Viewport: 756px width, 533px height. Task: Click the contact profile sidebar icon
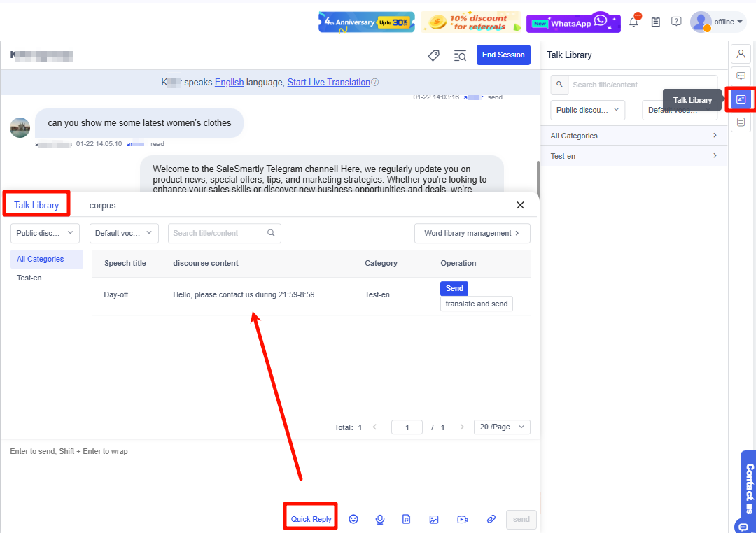point(741,54)
